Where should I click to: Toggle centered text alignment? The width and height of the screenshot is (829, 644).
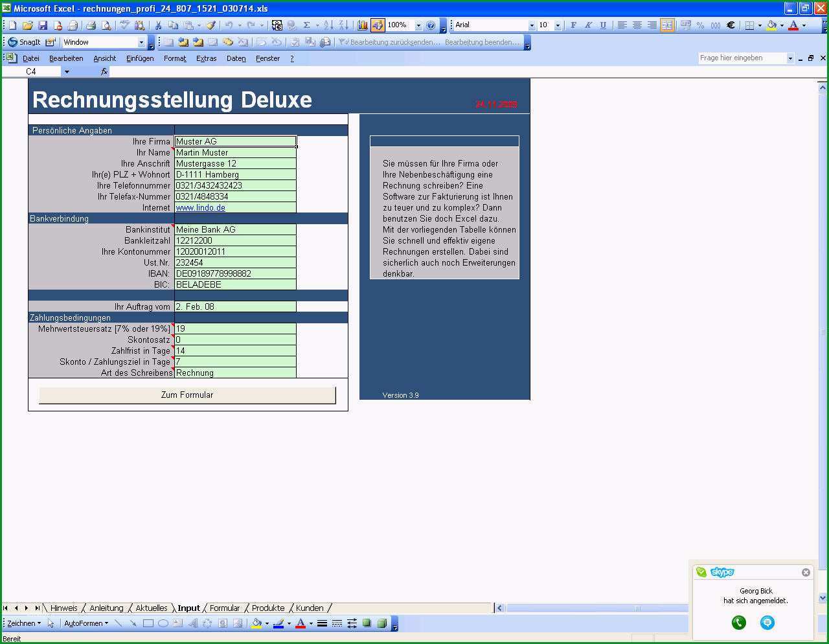(x=637, y=25)
